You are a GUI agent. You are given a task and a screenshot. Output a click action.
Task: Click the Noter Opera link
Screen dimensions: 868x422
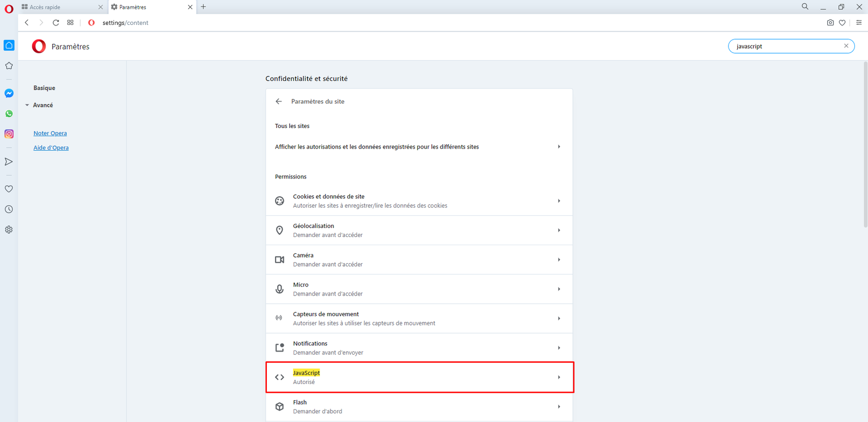50,133
